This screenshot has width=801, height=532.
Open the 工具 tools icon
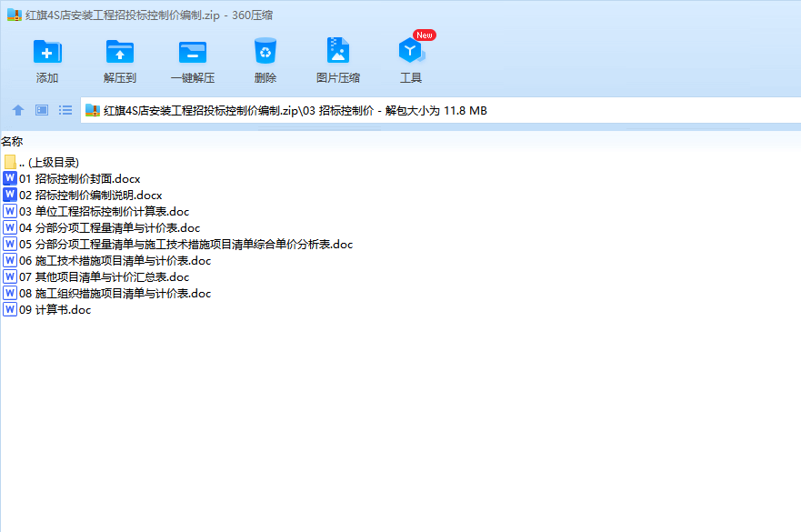(x=410, y=51)
